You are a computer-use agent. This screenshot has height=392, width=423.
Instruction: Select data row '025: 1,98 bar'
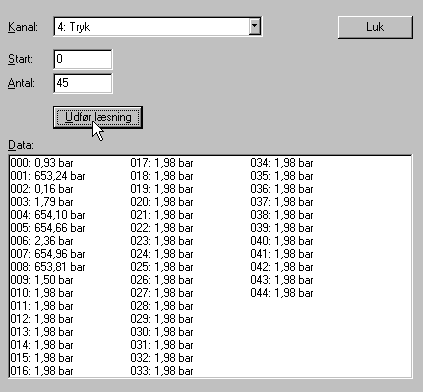tap(162, 267)
